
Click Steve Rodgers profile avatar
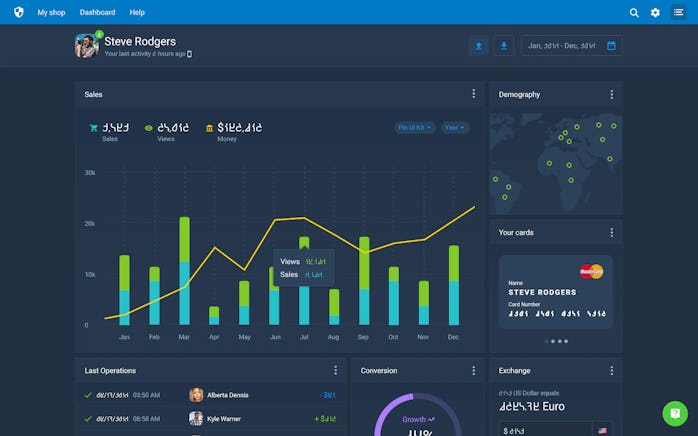point(86,46)
